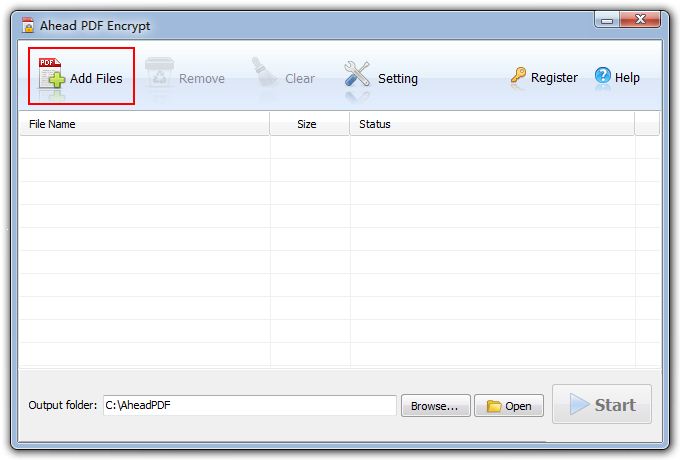The height and width of the screenshot is (460, 680).
Task: Click the Clear broom icon
Action: pyautogui.click(x=264, y=72)
